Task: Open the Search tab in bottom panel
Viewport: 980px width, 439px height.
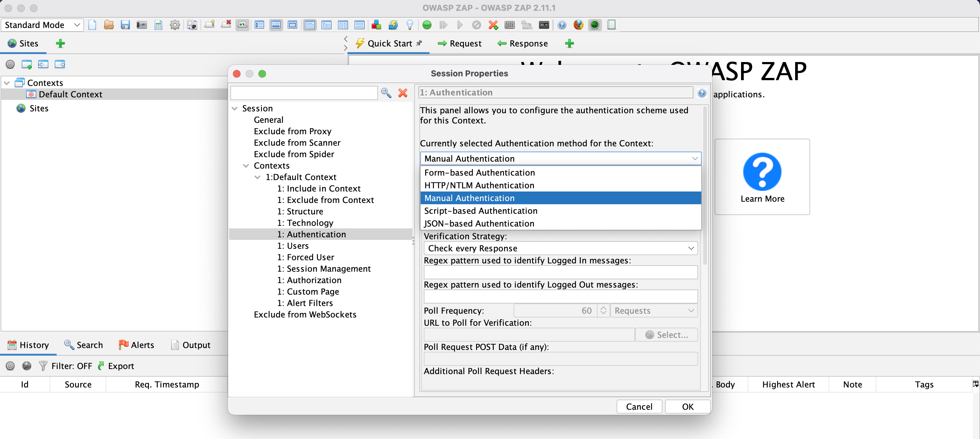Action: pyautogui.click(x=83, y=345)
